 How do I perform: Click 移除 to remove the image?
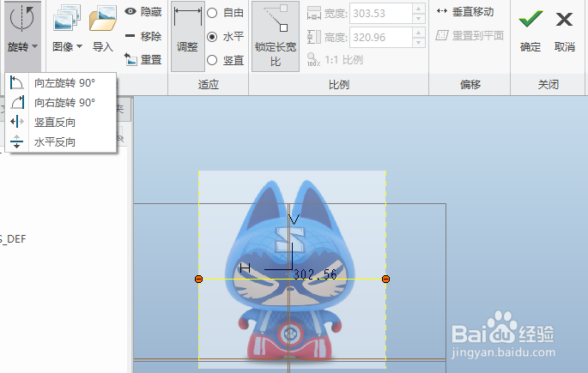click(x=142, y=36)
